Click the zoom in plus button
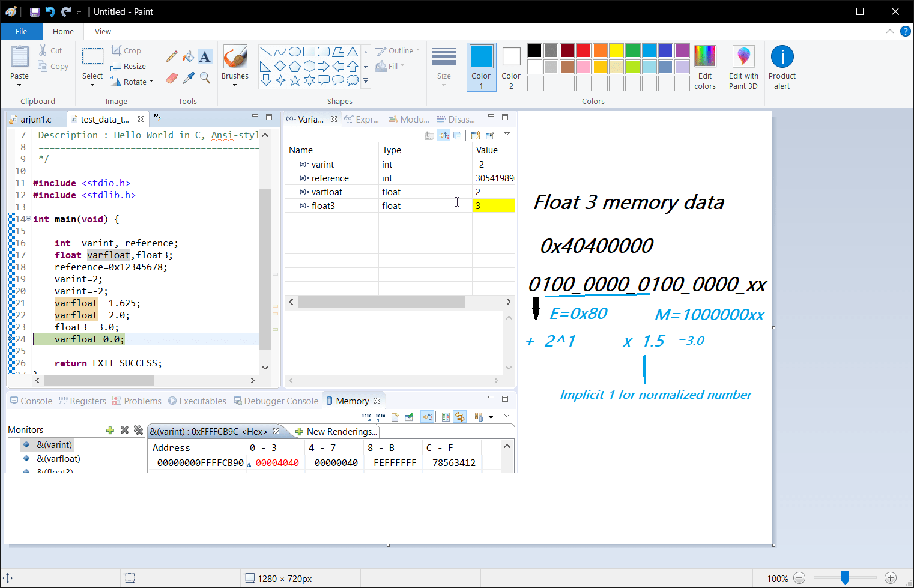Viewport: 914px width, 588px height. click(891, 578)
